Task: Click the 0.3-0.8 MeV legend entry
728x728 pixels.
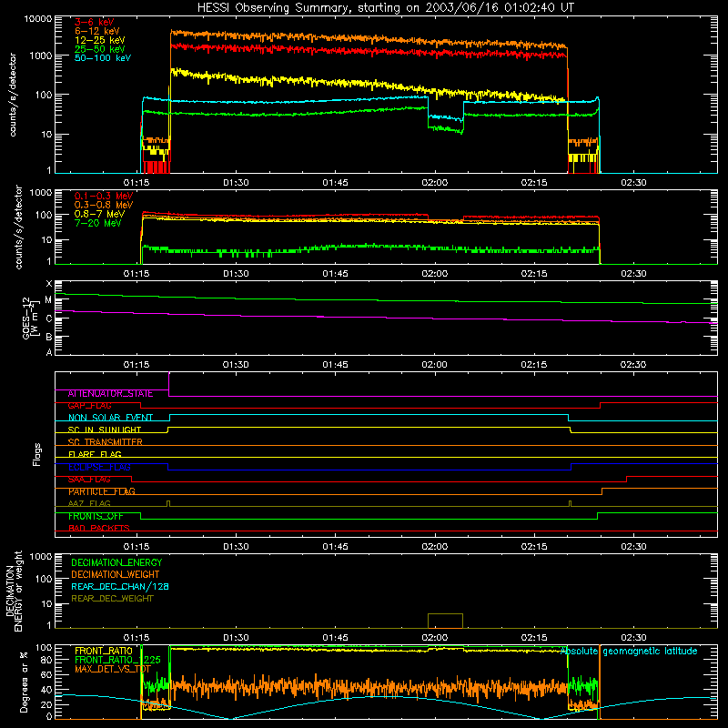Action: coord(104,205)
